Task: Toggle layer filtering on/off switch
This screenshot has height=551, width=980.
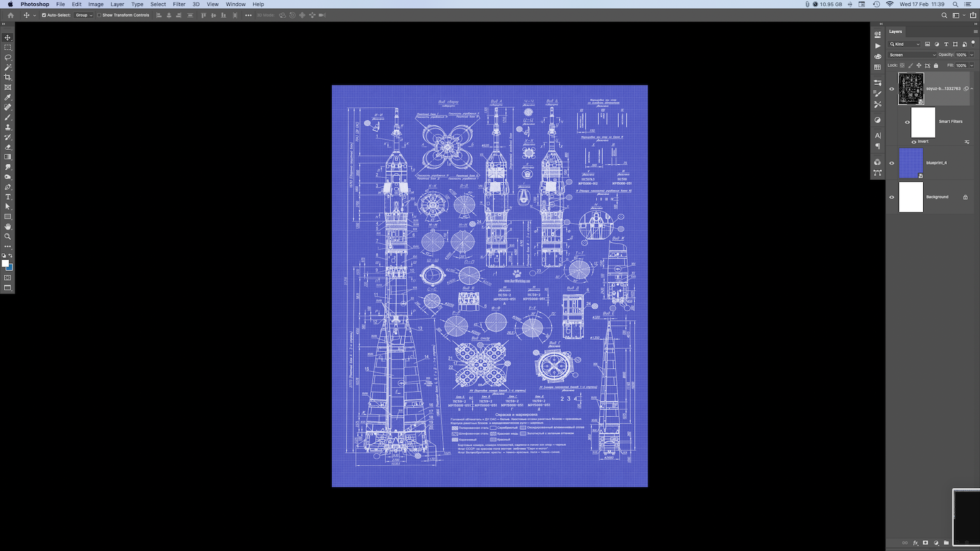Action: coord(973,43)
